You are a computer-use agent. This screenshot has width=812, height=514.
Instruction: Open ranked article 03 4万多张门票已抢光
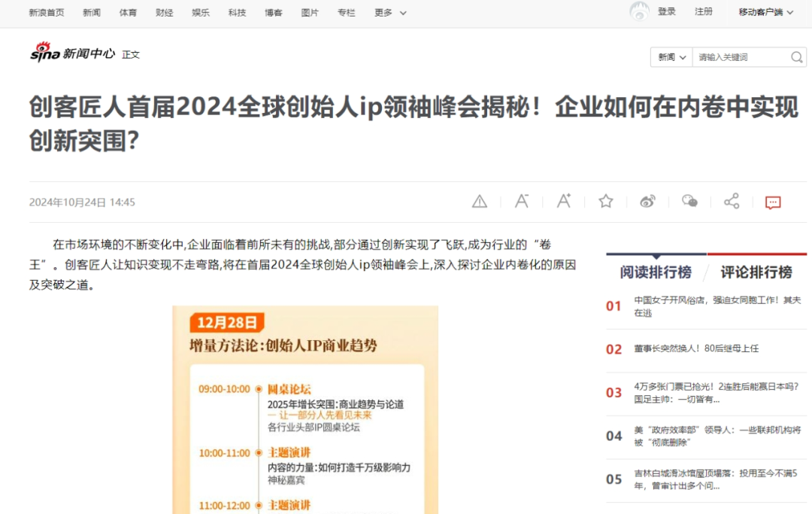pyautogui.click(x=717, y=393)
